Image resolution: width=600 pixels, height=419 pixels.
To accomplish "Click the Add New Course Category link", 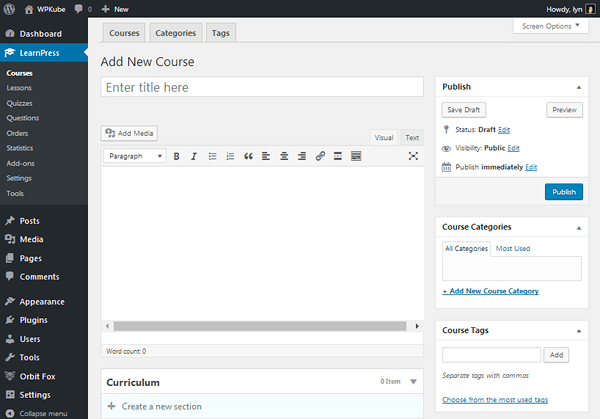I will click(490, 291).
